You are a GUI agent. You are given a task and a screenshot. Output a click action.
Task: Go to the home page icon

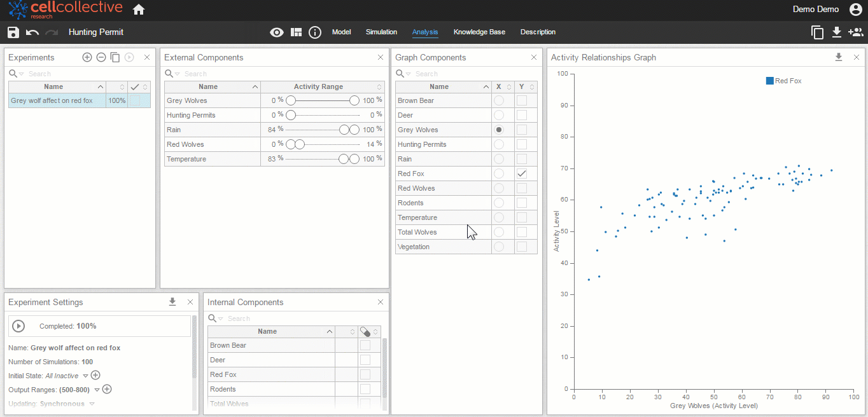(x=138, y=10)
